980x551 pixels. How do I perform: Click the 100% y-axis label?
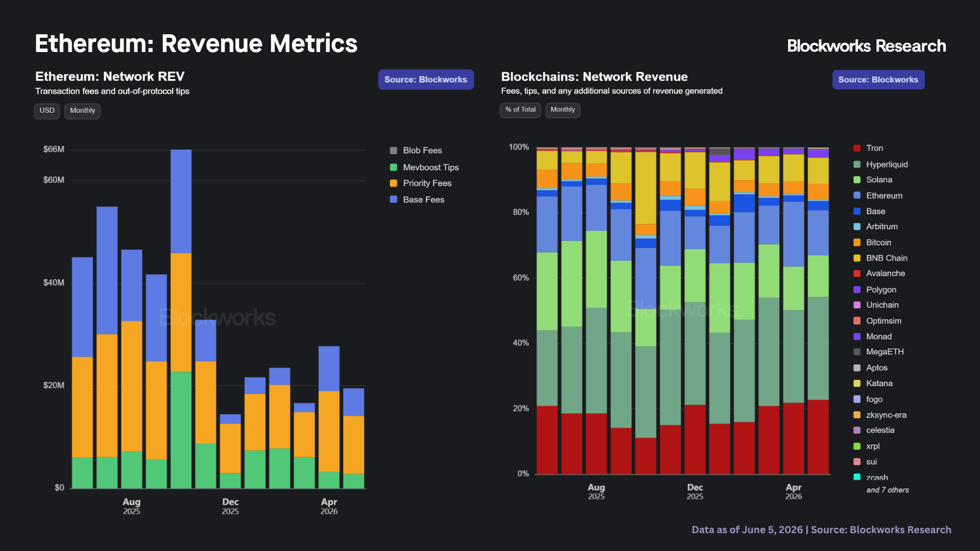click(x=519, y=147)
